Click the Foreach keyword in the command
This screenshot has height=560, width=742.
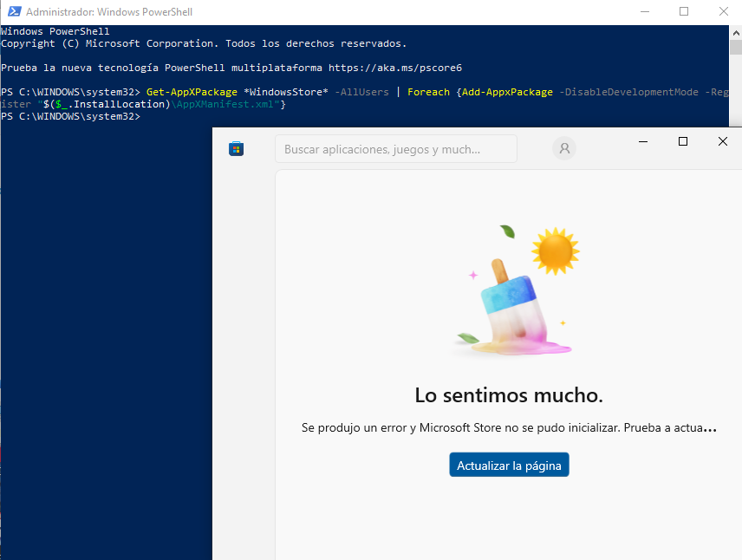(428, 92)
